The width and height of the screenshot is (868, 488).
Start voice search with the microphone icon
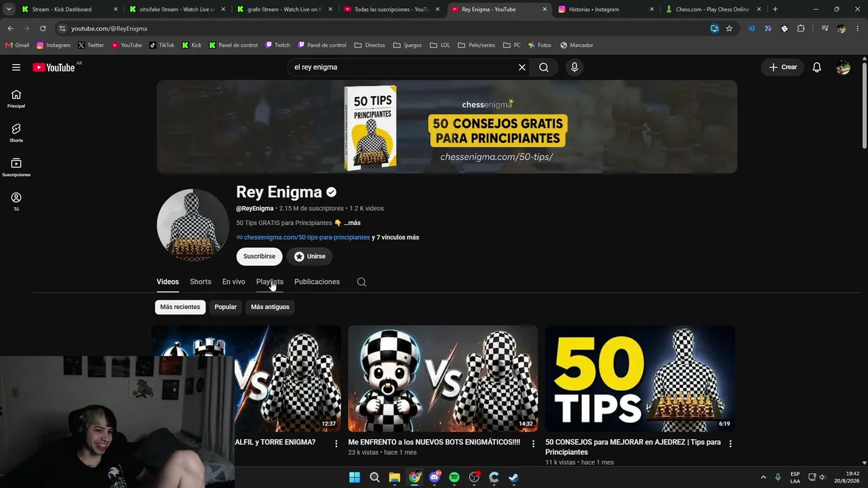point(574,67)
